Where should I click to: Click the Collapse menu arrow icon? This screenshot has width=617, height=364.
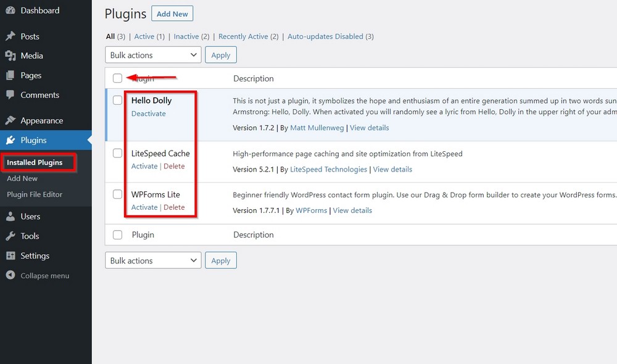(10, 275)
